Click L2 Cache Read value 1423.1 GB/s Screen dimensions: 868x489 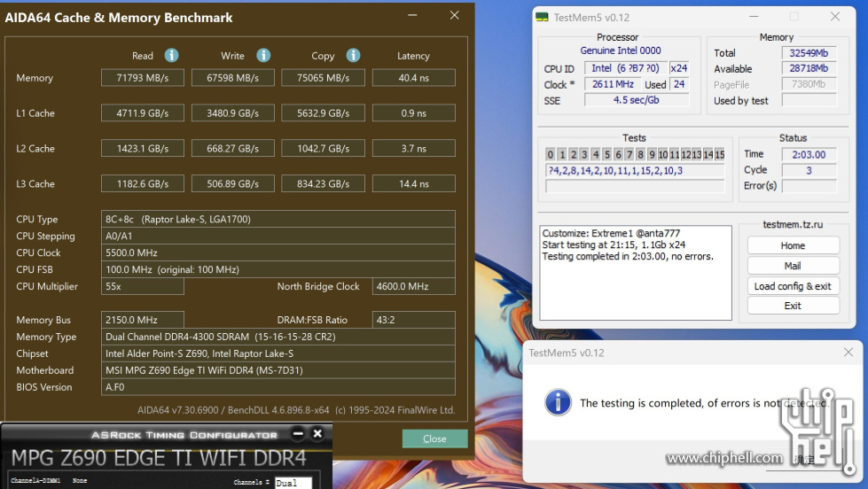(x=143, y=149)
